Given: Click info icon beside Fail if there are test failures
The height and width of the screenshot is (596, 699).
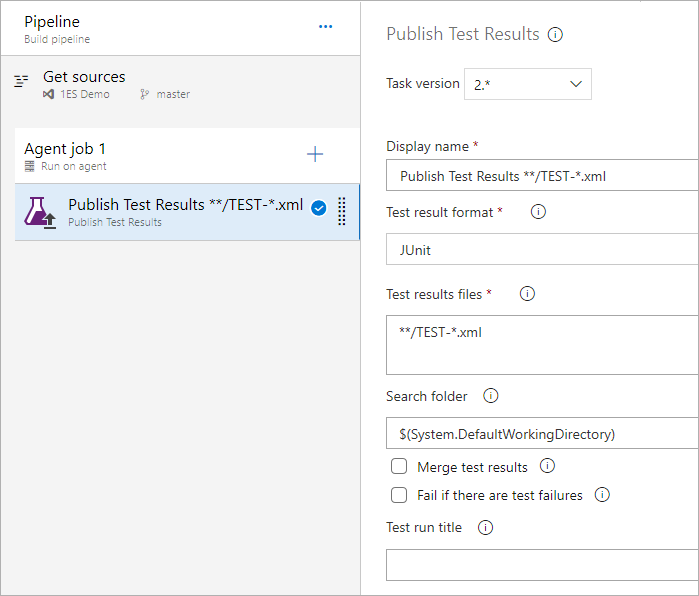Looking at the screenshot, I should [x=602, y=495].
